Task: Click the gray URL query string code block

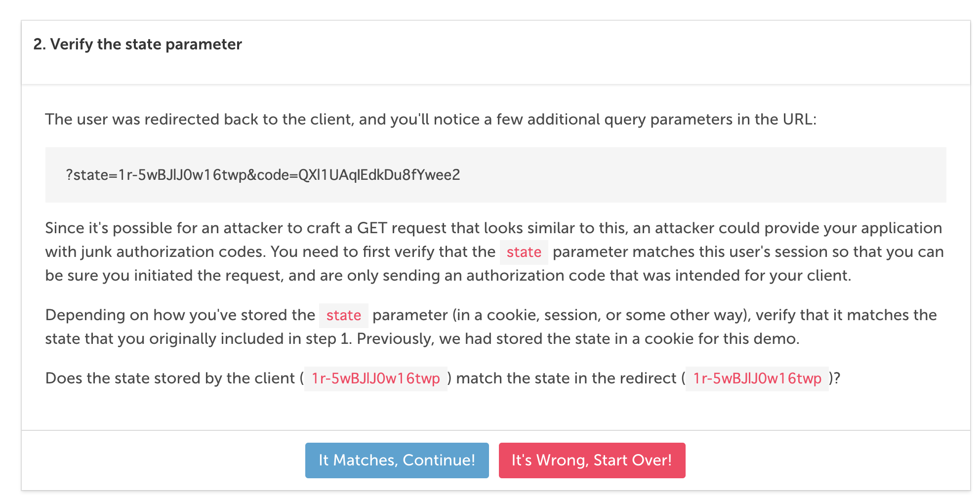Action: tap(495, 174)
